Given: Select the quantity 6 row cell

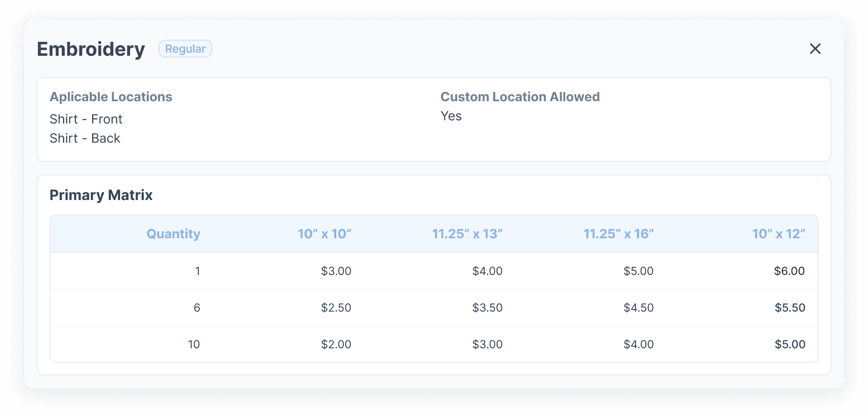Looking at the screenshot, I should click(197, 308).
